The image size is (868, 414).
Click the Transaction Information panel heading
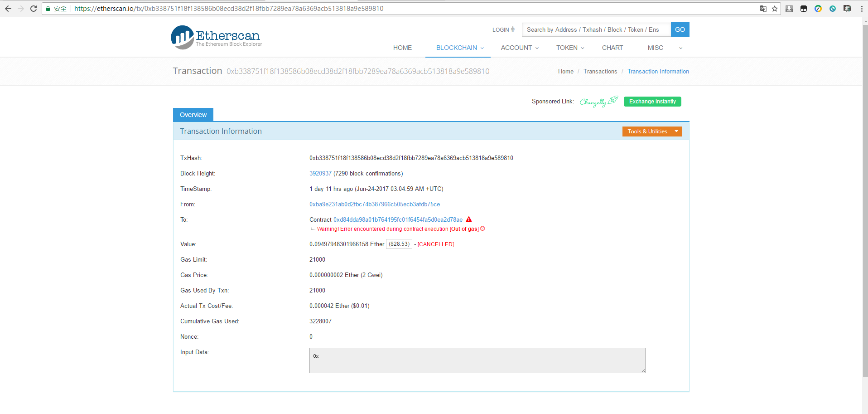(221, 131)
